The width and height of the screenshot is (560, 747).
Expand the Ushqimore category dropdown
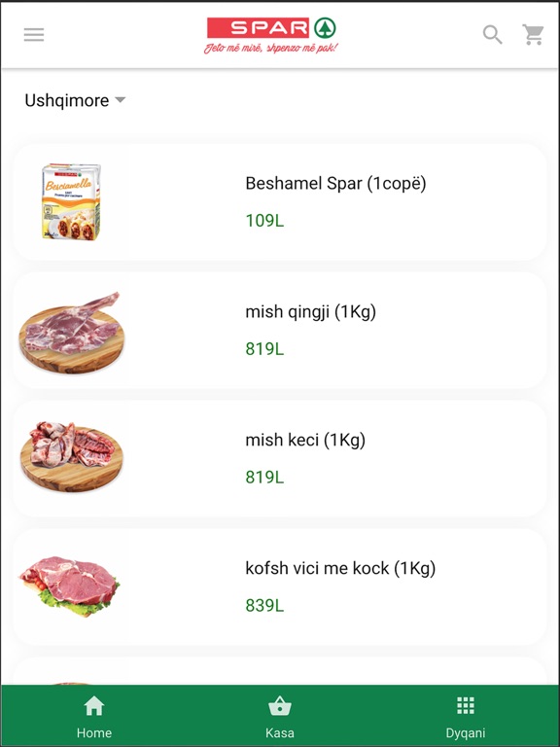coord(75,100)
